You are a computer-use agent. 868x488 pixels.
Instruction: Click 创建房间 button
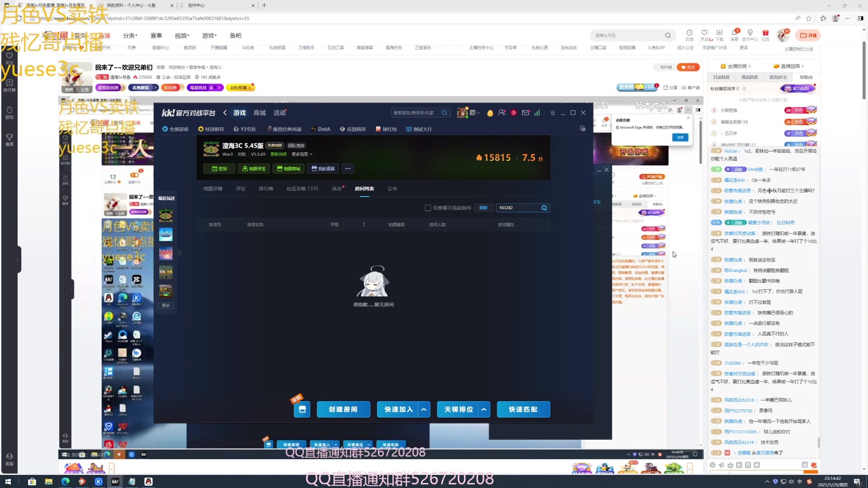coord(343,409)
